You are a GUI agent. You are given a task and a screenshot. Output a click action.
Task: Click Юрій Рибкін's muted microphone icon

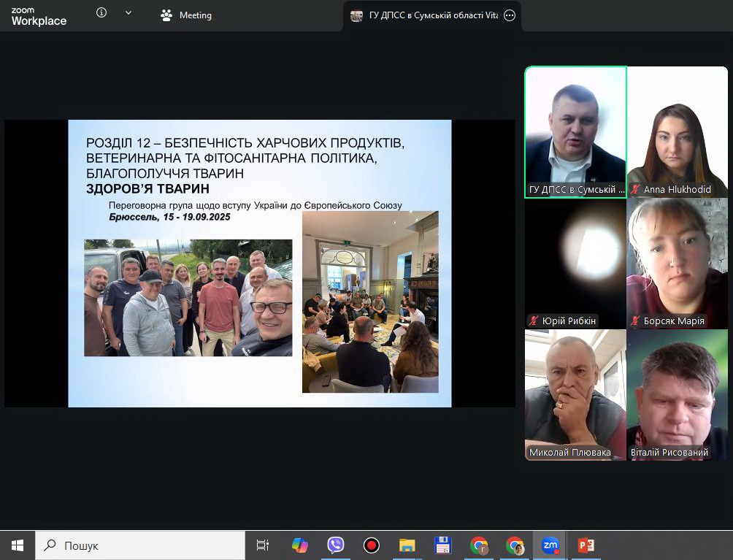pos(534,321)
